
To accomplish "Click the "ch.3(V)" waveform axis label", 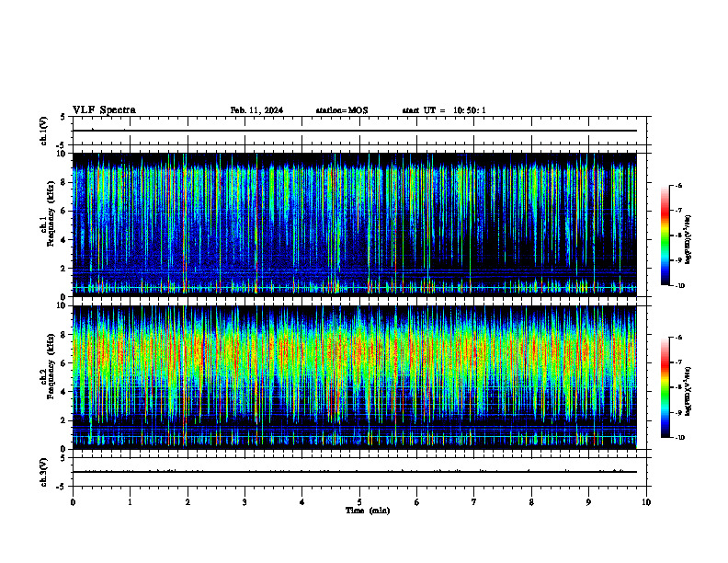I will (43, 472).
